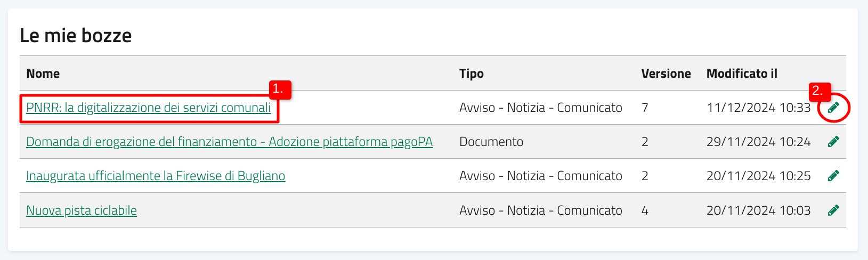Click the Tipo column header
This screenshot has width=868, height=260.
(x=472, y=74)
